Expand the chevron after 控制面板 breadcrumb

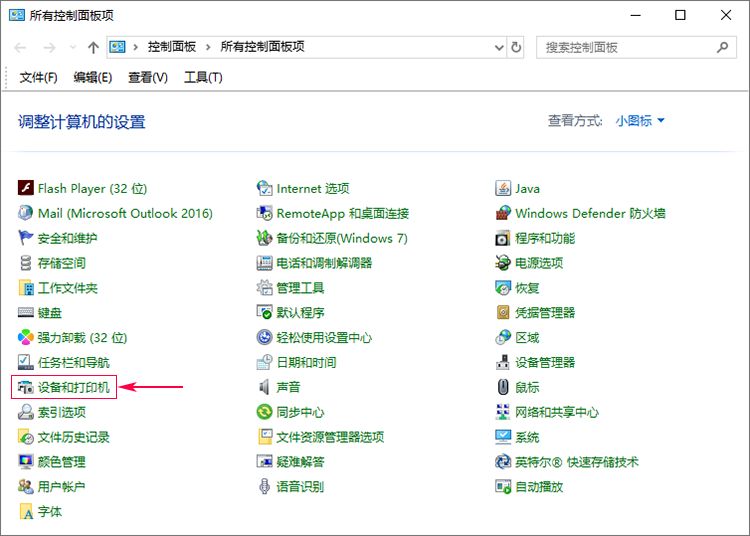(x=208, y=47)
